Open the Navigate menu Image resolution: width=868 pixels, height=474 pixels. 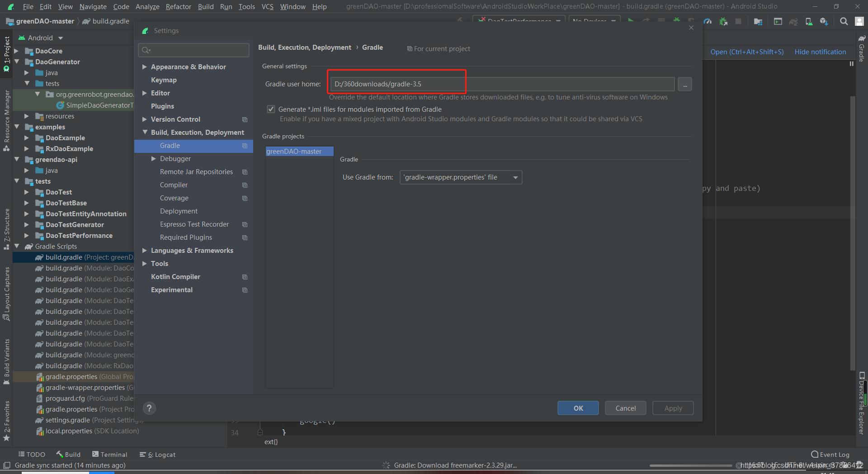coord(93,7)
